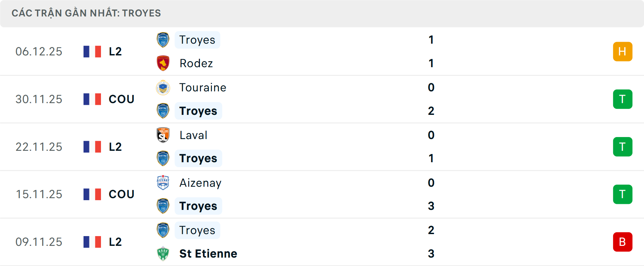Click the 06.12.25 match date
The height and width of the screenshot is (266, 644).
click(39, 51)
